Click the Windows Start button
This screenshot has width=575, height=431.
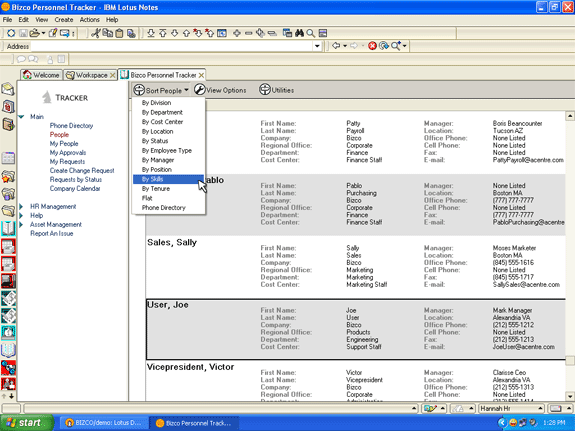pos(26,423)
